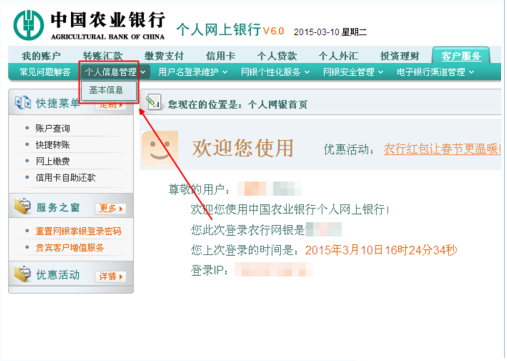Click the date 2015-03-10 星期二
This screenshot has width=507, height=361.
point(330,32)
